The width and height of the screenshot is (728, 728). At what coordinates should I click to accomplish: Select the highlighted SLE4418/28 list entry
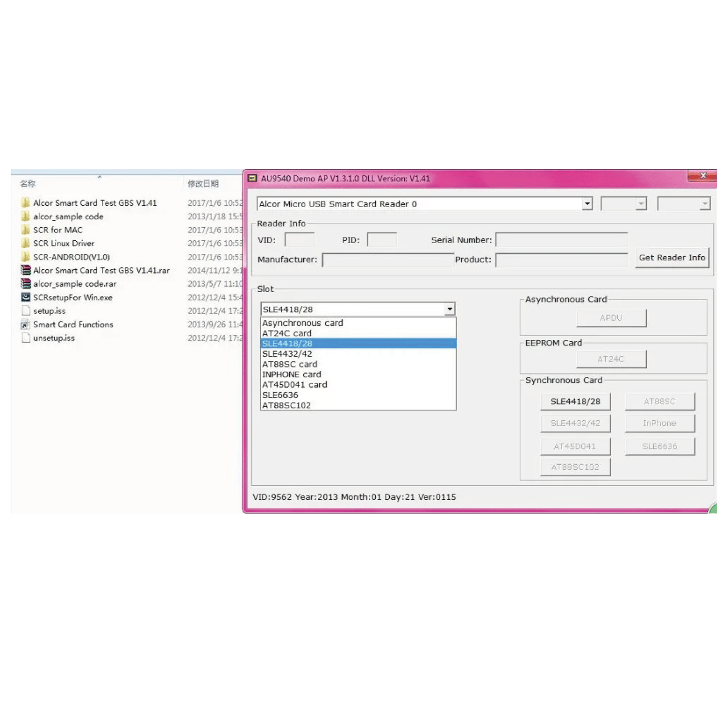pyautogui.click(x=358, y=344)
